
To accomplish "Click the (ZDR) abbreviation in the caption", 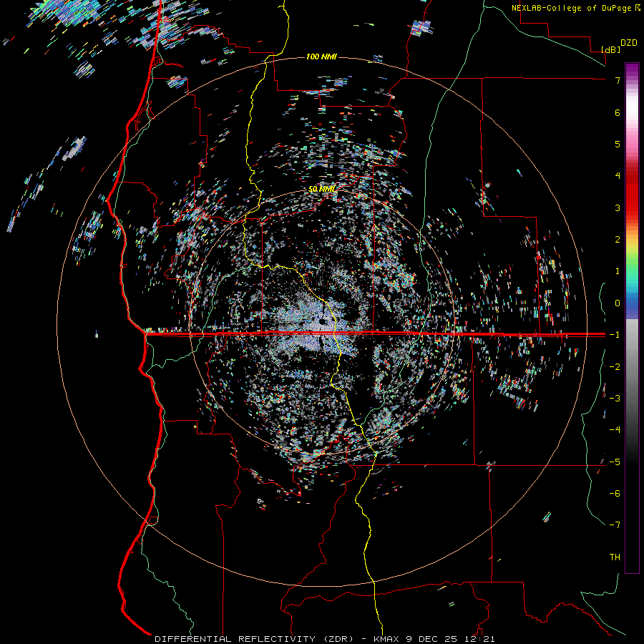I will coord(338,639).
